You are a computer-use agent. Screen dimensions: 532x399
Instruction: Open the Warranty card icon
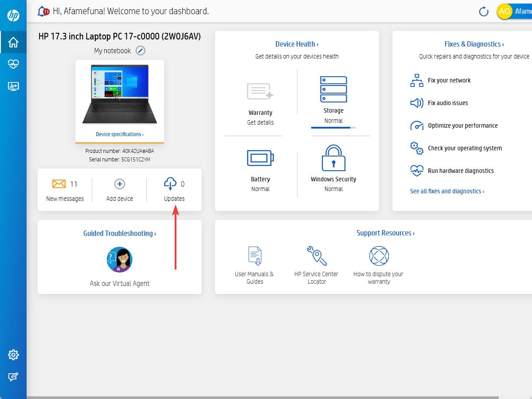(260, 92)
